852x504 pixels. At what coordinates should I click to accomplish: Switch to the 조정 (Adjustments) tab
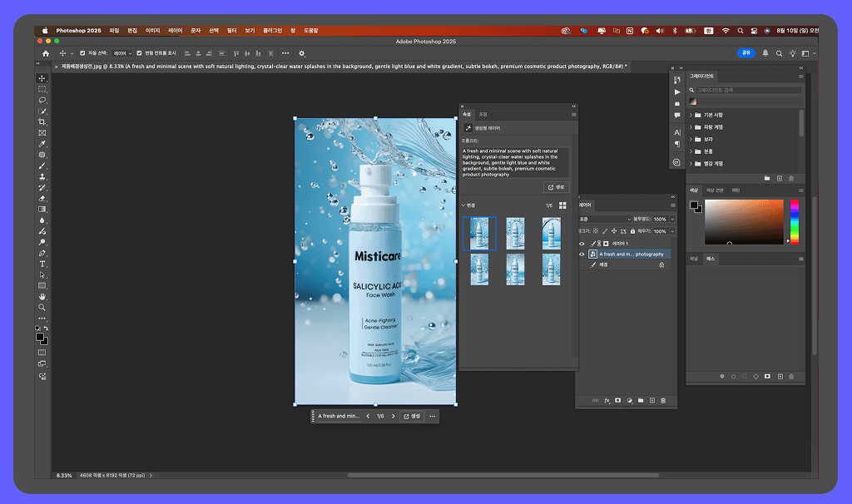pos(483,114)
